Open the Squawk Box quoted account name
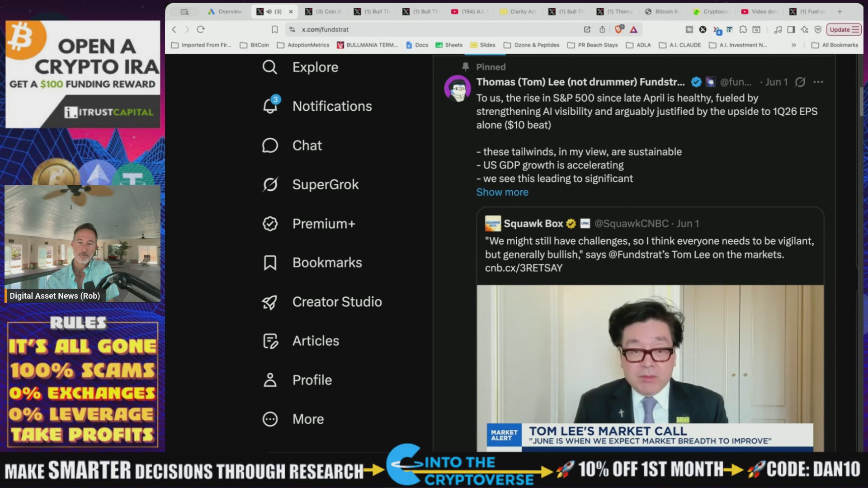The width and height of the screenshot is (868, 488). pyautogui.click(x=533, y=224)
